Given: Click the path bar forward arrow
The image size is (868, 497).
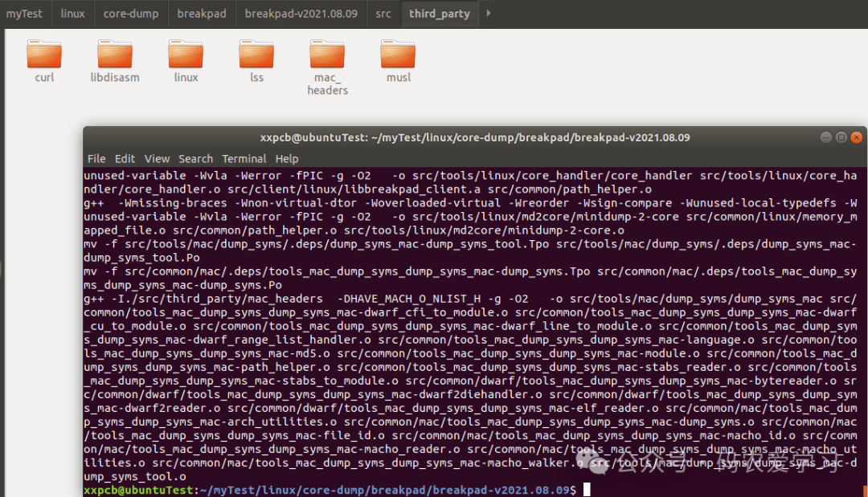Looking at the screenshot, I should click(x=489, y=13).
